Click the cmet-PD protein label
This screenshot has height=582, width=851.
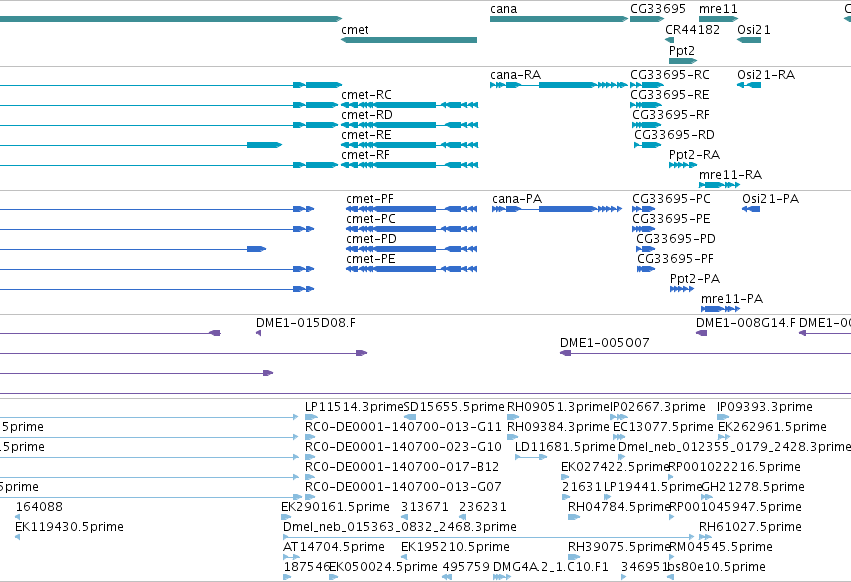[372, 239]
